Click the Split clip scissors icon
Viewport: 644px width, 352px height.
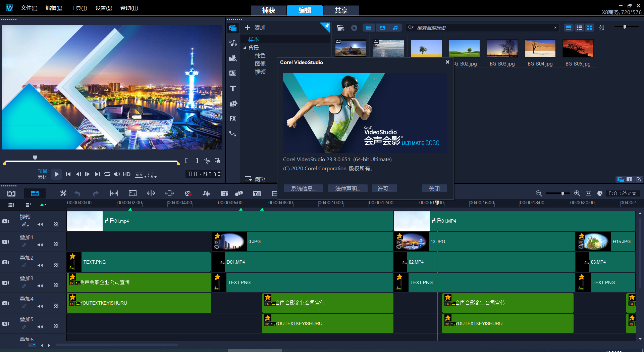pos(207,161)
